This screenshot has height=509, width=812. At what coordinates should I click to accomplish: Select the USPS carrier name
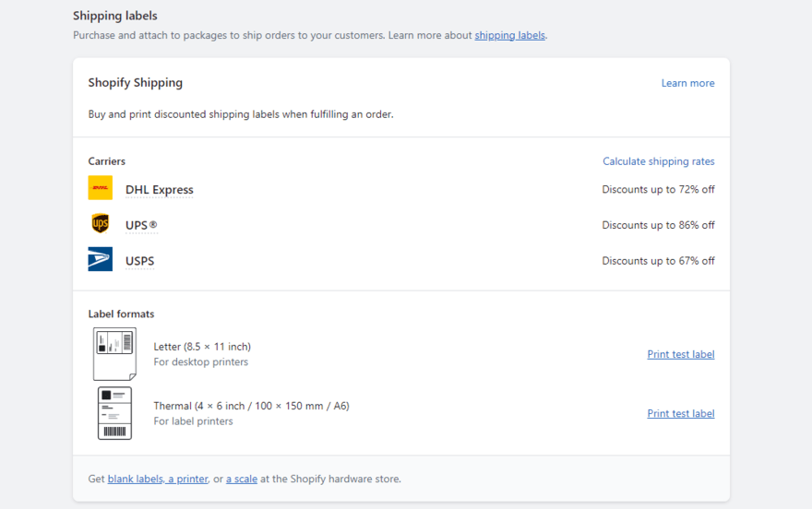(140, 261)
